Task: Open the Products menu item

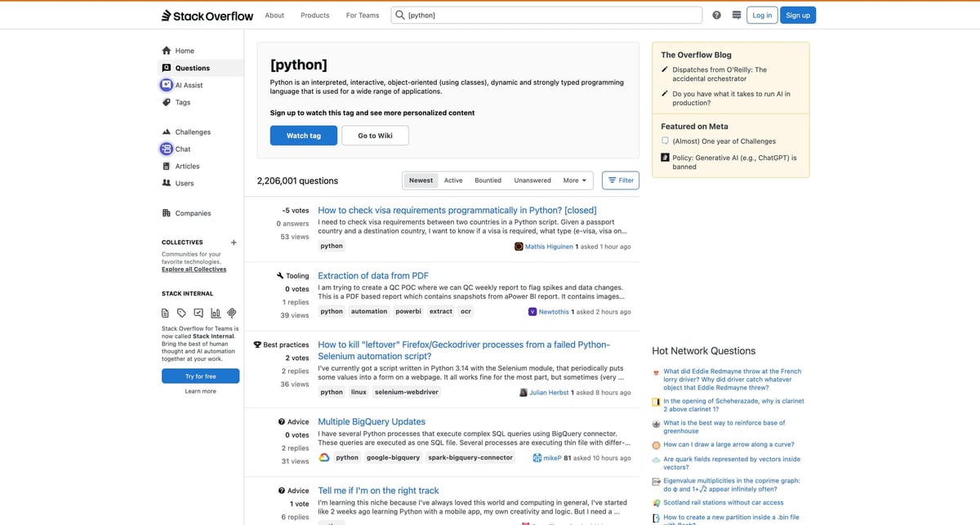Action: coord(315,16)
